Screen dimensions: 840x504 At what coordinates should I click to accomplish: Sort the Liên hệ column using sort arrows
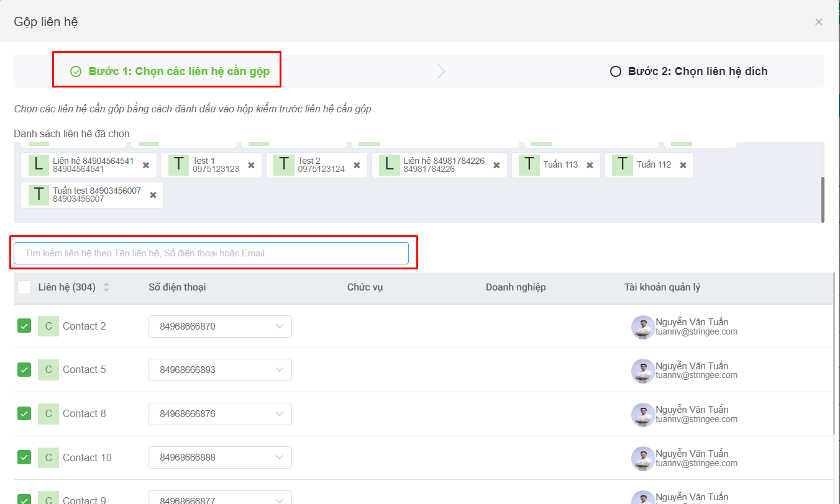click(x=106, y=287)
